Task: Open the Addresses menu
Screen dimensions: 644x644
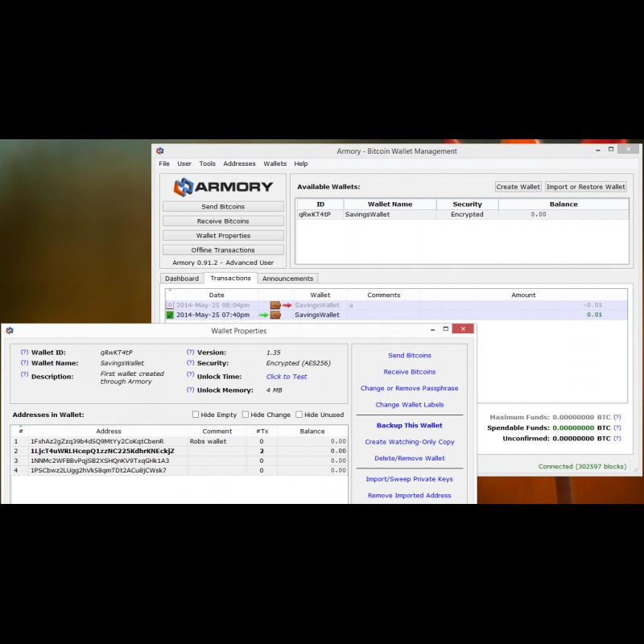Action: coord(239,163)
